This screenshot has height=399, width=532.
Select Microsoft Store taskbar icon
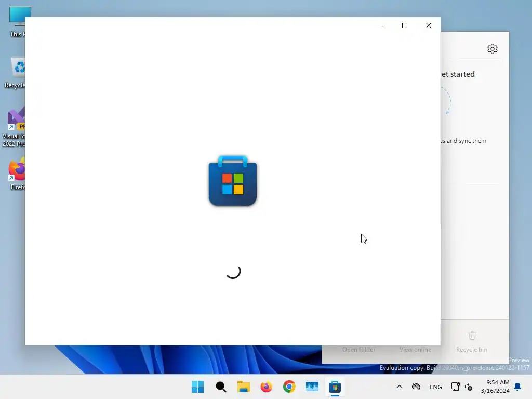(x=335, y=387)
